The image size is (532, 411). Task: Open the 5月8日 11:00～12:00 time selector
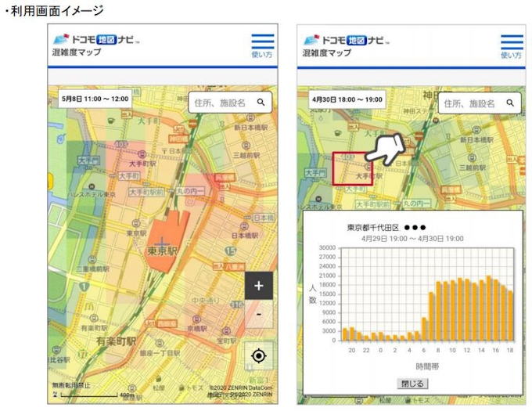coord(93,100)
